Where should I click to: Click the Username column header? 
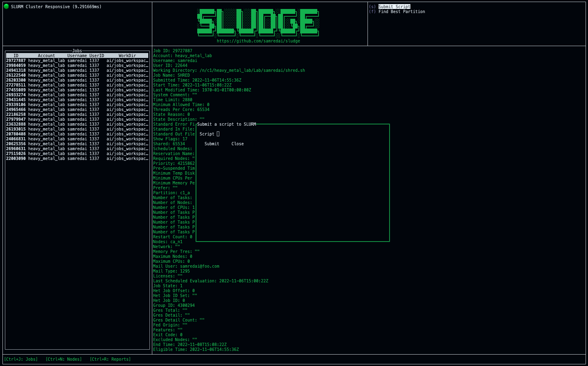[77, 55]
